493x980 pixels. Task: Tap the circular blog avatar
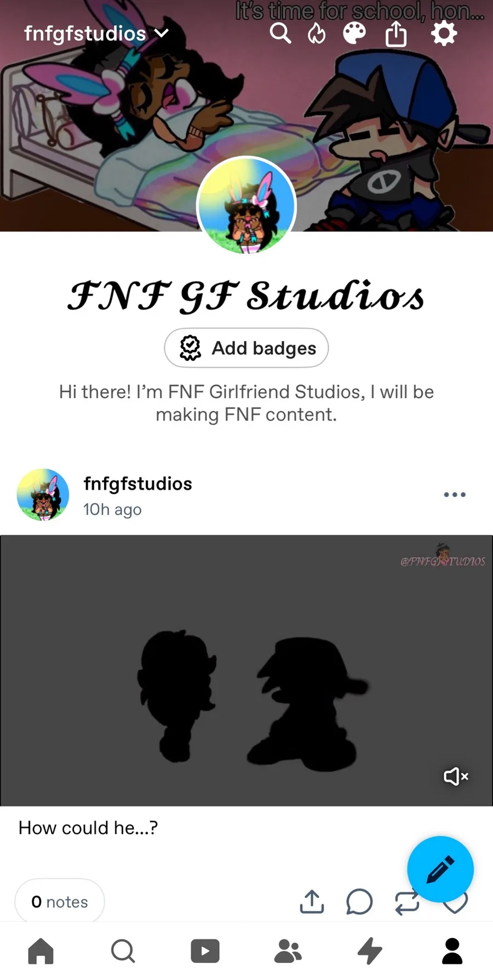click(x=246, y=206)
